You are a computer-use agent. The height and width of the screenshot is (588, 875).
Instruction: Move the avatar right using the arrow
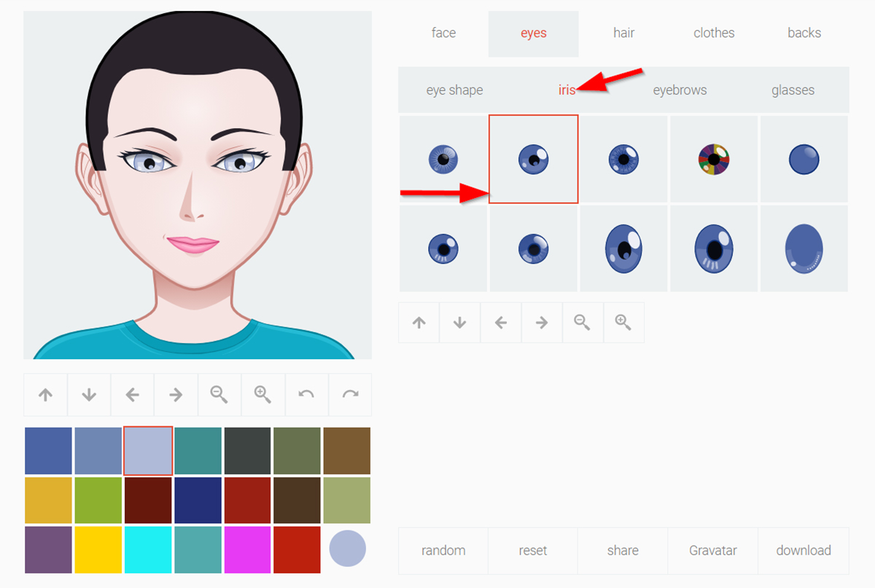(176, 394)
